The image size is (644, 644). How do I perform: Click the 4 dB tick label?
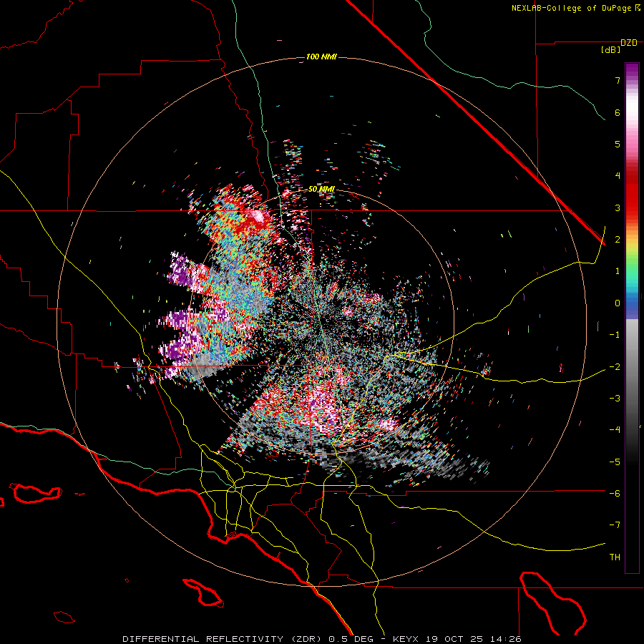(618, 176)
